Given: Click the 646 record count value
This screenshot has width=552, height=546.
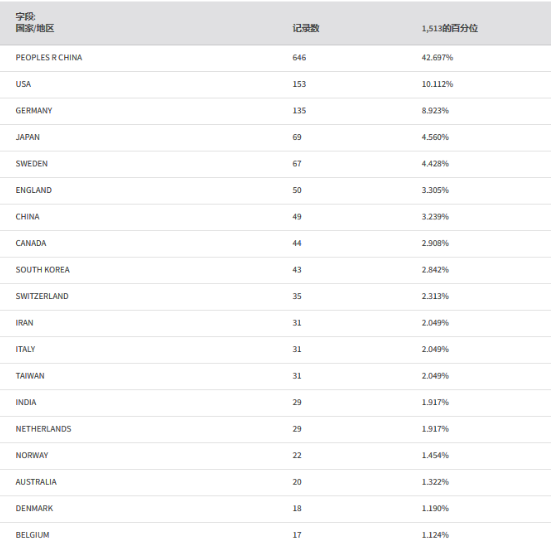Looking at the screenshot, I should (299, 57).
